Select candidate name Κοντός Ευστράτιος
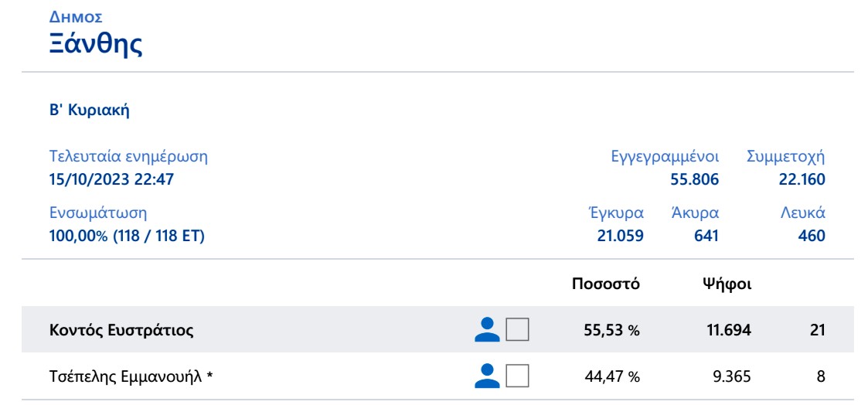 click(121, 331)
